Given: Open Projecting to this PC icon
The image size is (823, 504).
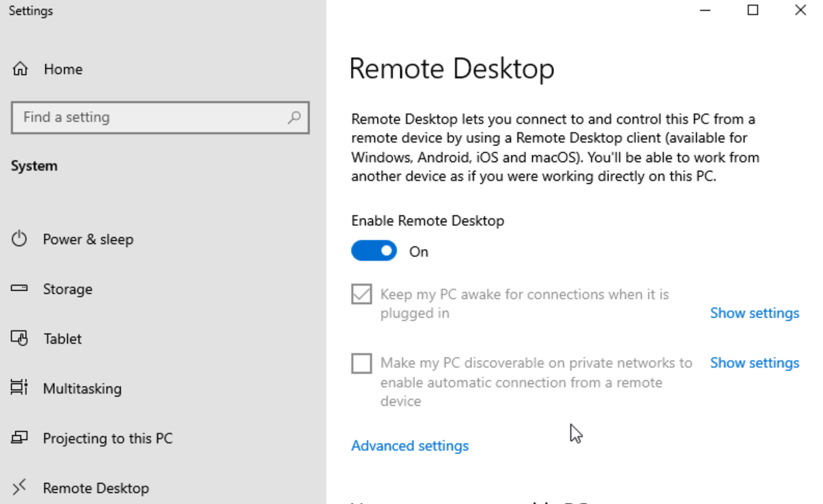Looking at the screenshot, I should (21, 438).
